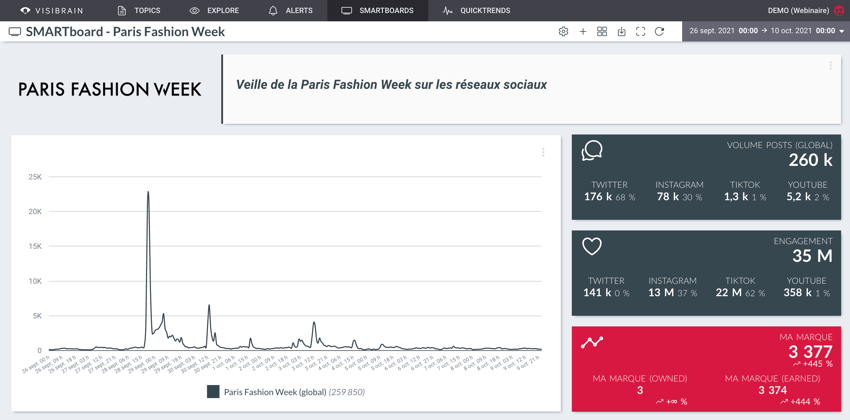Click YouTube 358 k engagement value
Image resolution: width=850 pixels, height=420 pixels.
[798, 293]
